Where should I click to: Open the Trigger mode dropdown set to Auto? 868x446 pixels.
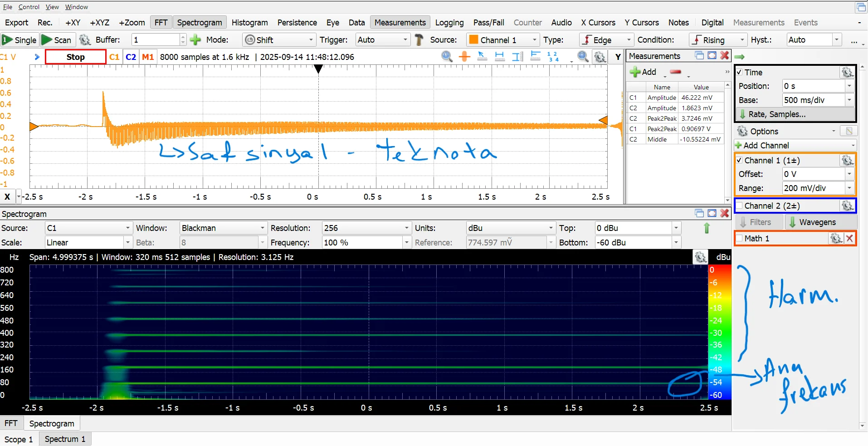pos(382,40)
